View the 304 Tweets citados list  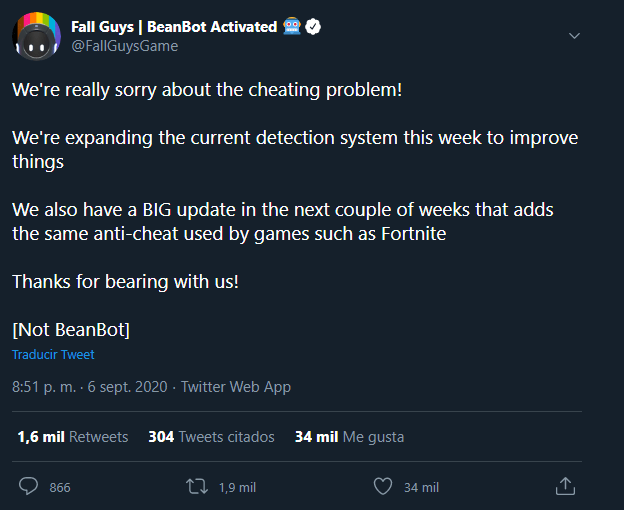click(211, 437)
